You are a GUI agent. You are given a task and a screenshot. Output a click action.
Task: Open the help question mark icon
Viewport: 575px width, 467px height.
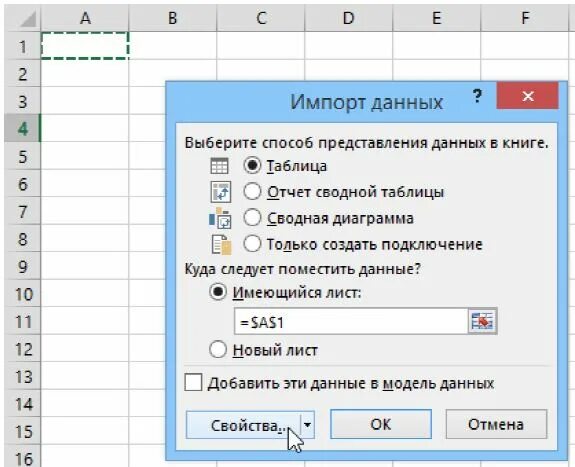click(477, 96)
